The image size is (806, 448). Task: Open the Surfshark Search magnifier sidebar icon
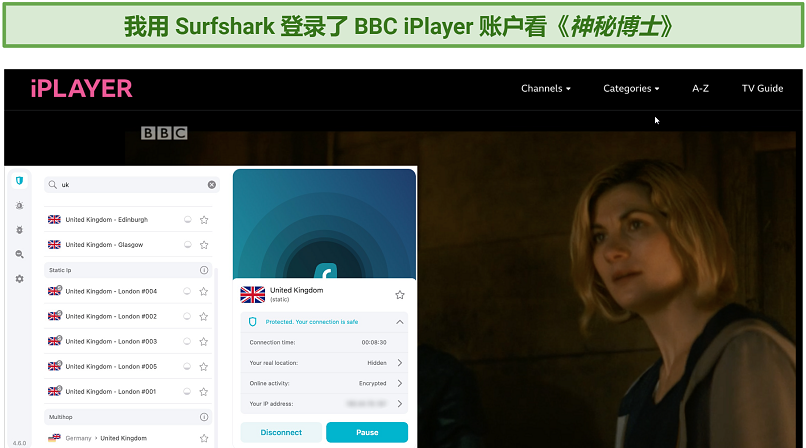pyautogui.click(x=20, y=254)
